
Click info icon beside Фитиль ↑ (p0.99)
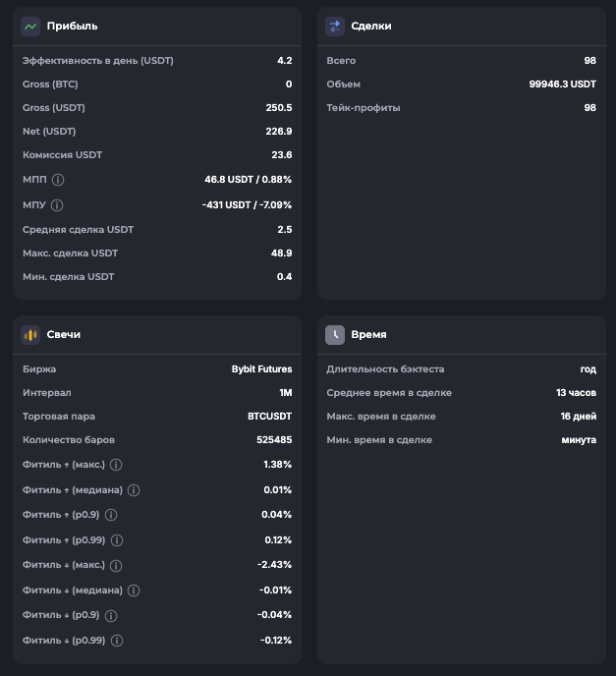[117, 540]
